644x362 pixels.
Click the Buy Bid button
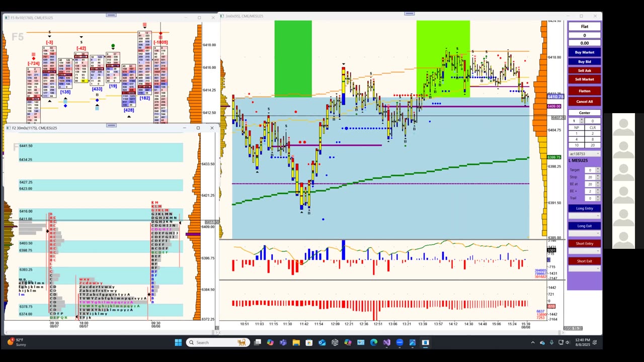584,61
